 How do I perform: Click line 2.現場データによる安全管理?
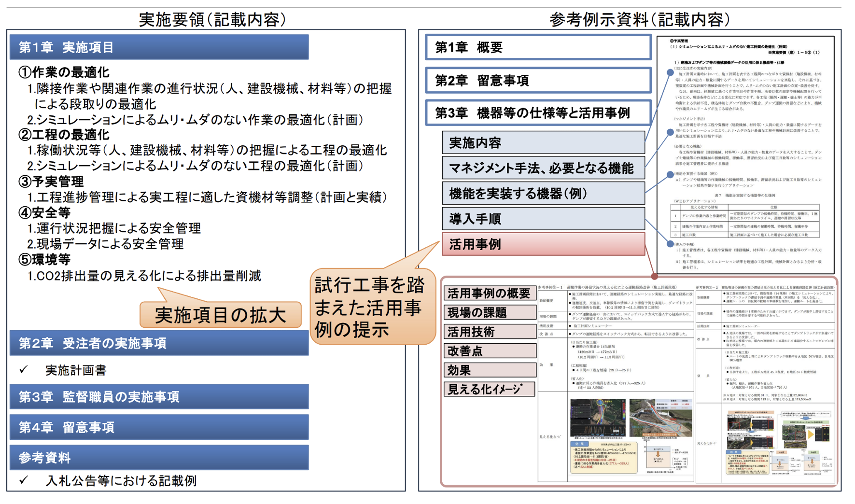(x=105, y=244)
